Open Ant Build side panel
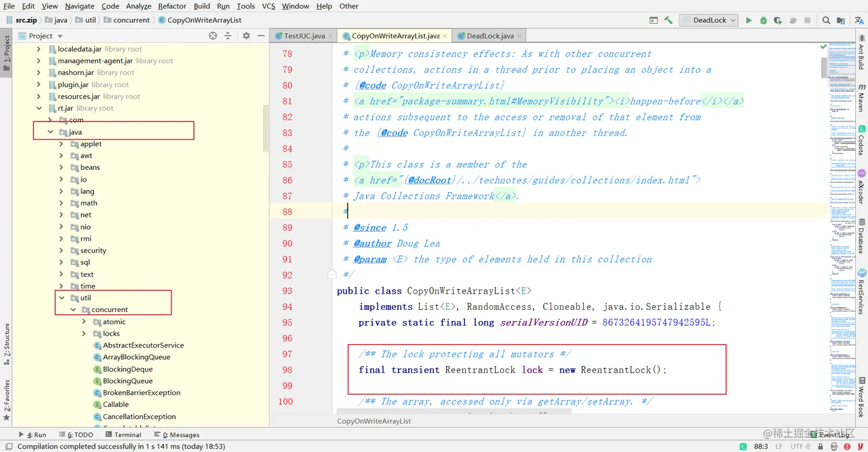 tap(861, 52)
